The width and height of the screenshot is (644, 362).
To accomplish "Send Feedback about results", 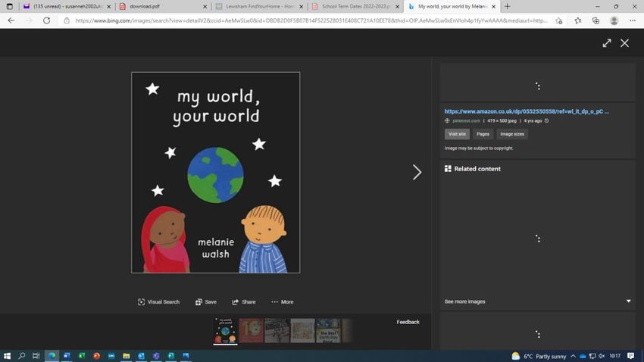I will click(408, 322).
